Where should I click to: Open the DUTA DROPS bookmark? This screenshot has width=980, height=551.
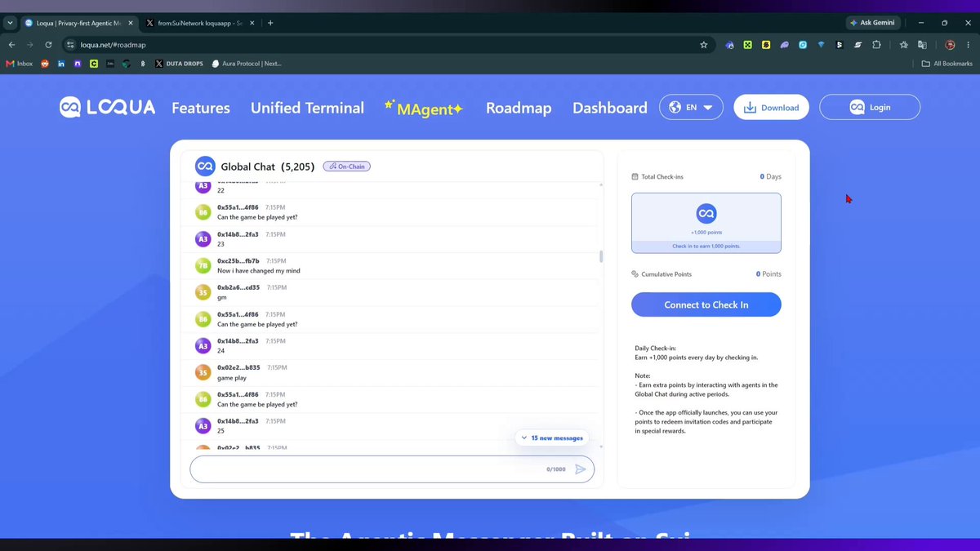click(x=180, y=64)
